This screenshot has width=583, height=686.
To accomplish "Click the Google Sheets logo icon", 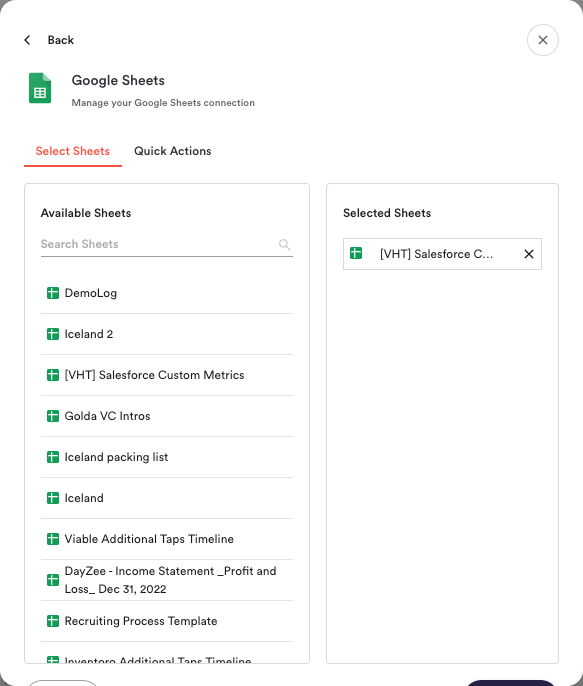I will [40, 88].
